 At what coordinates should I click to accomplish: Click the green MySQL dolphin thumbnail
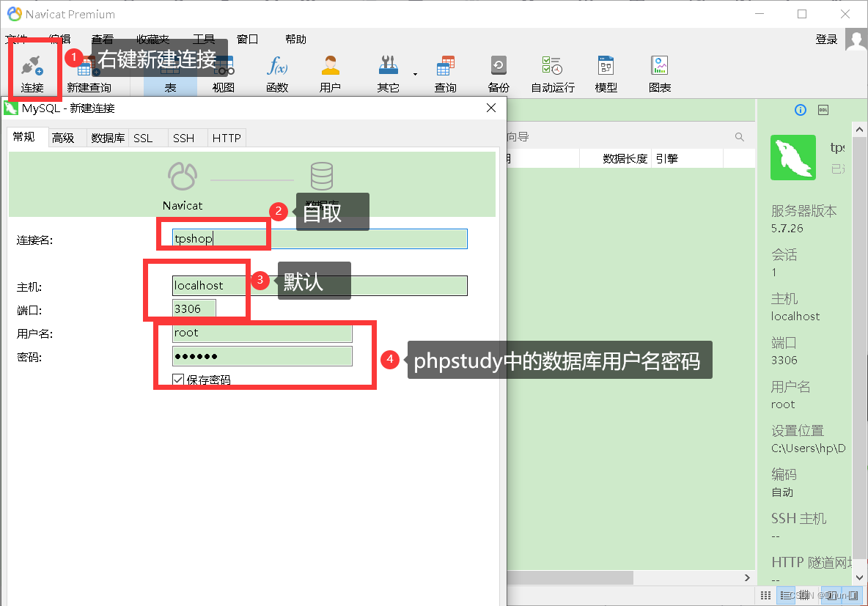point(792,157)
